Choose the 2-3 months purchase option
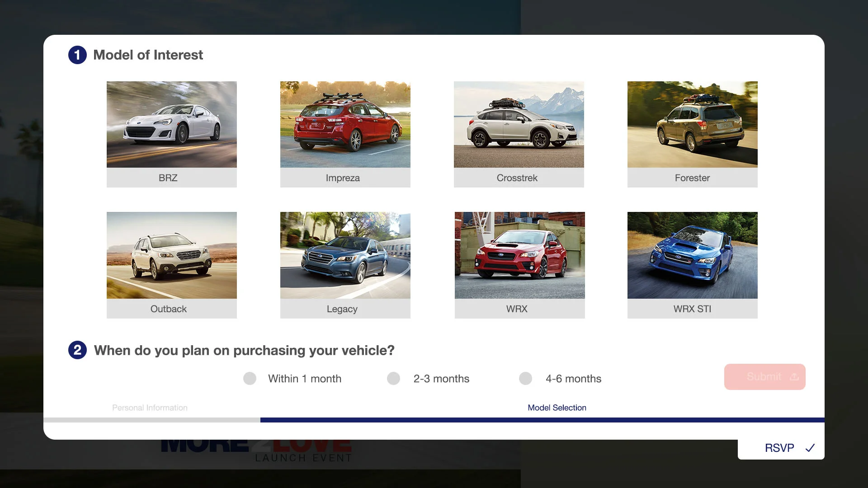 click(x=393, y=379)
